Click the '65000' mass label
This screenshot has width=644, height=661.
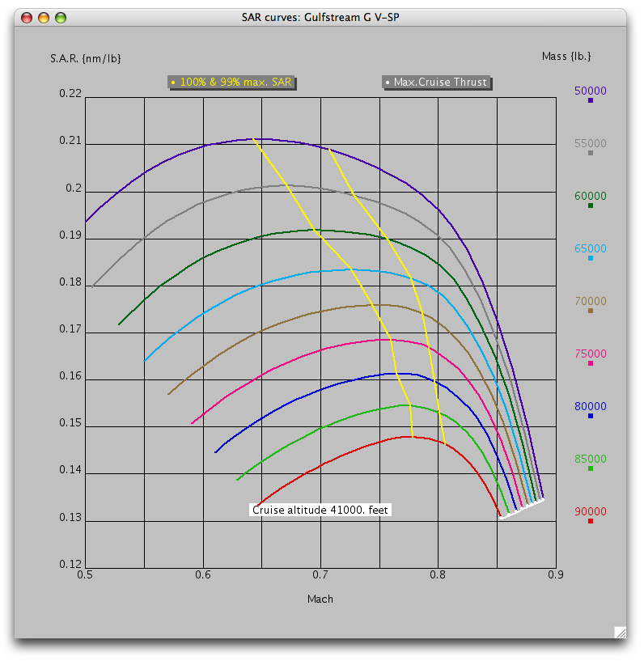click(x=591, y=248)
